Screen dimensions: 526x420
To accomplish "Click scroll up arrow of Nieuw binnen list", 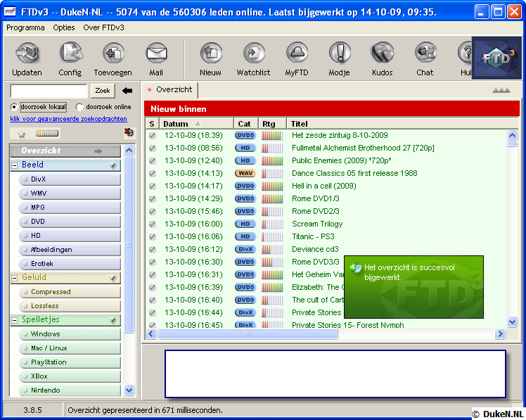I will pos(512,136).
